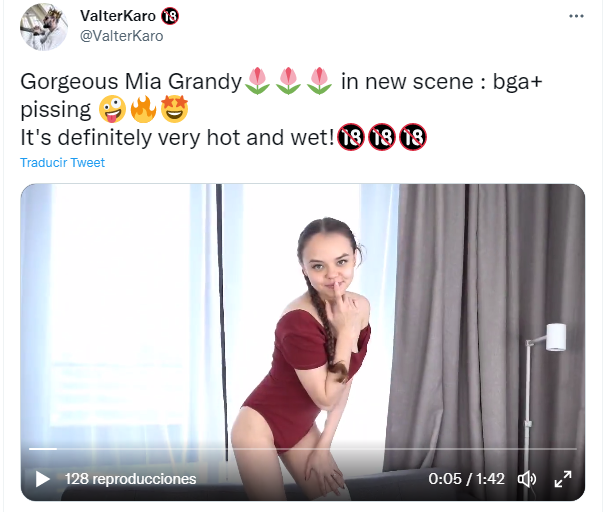Click the ValterKaro profile avatar
Screen dimensions: 605x512
[x=44, y=27]
